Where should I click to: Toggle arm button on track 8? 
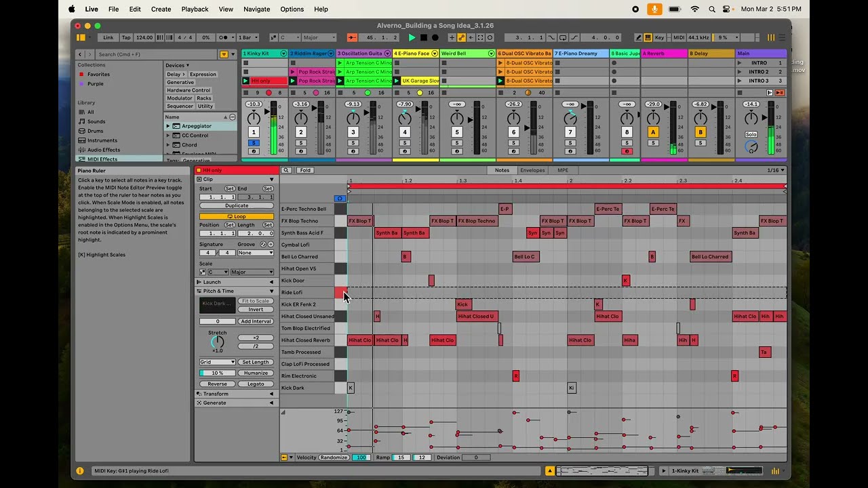tap(627, 151)
